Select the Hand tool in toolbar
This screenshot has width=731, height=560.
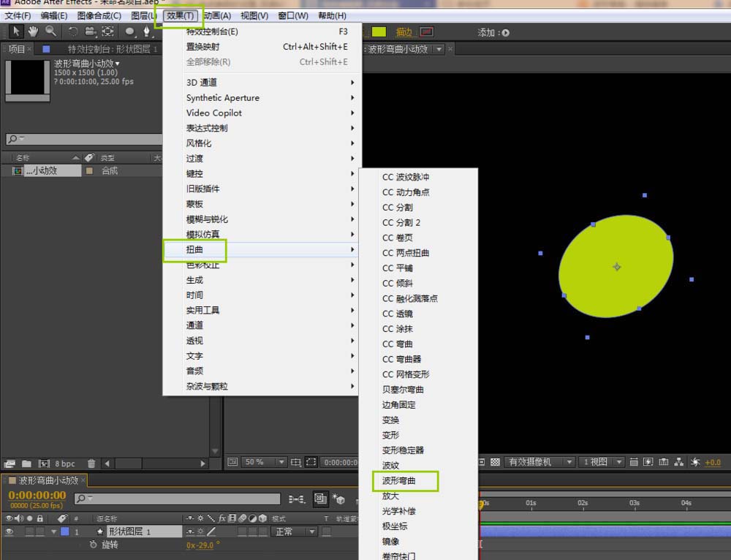pyautogui.click(x=33, y=31)
